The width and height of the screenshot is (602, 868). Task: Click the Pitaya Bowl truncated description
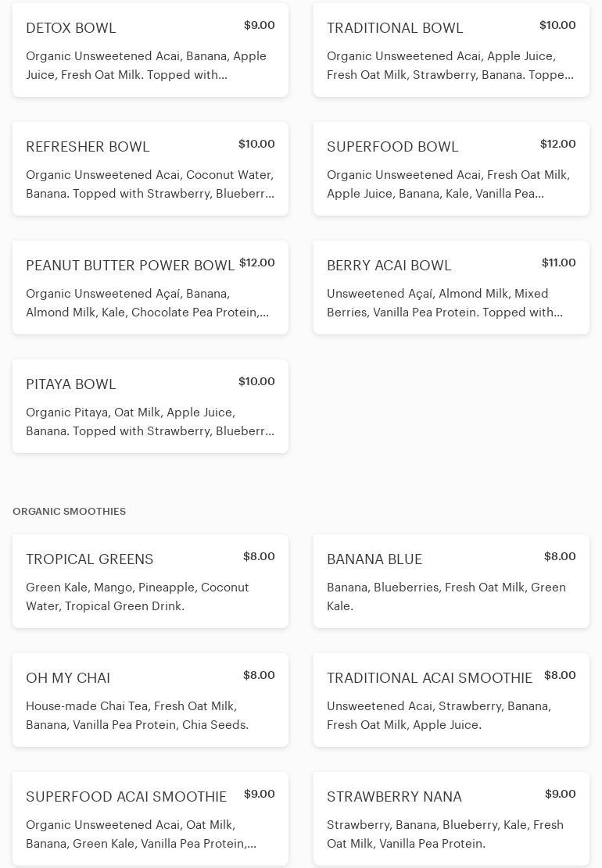pyautogui.click(x=150, y=422)
